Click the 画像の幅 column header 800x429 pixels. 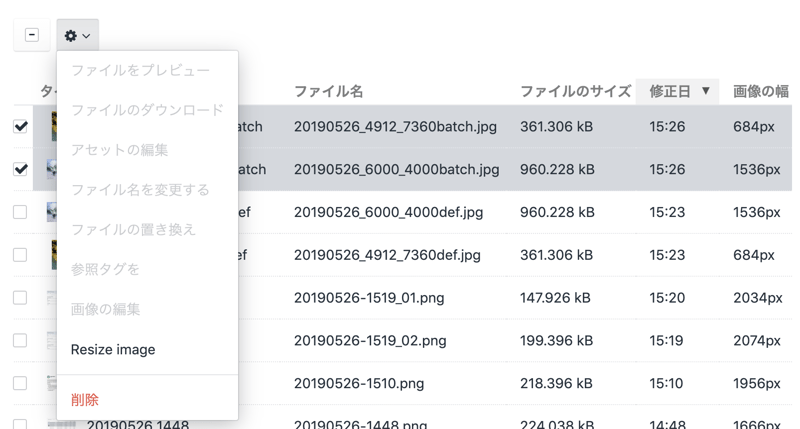760,91
